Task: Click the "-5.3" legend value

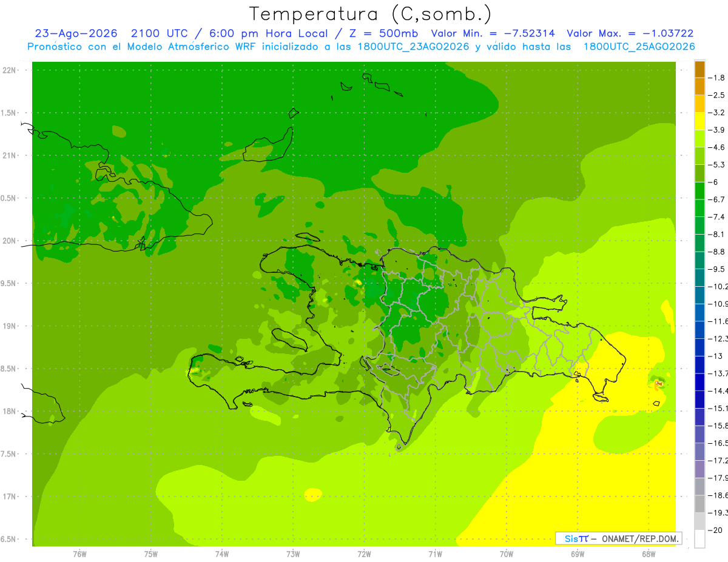Action: pyautogui.click(x=716, y=165)
